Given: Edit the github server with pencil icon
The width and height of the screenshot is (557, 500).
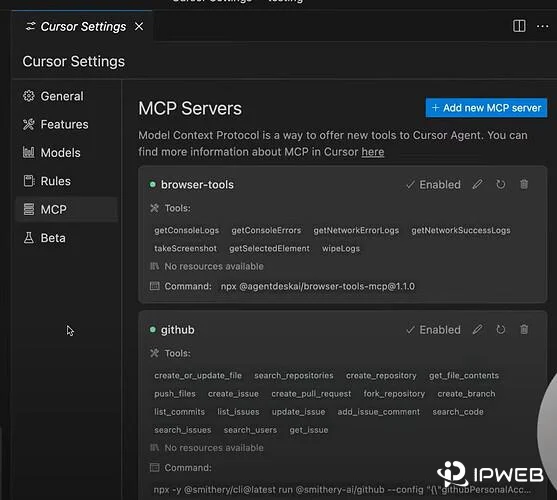Looking at the screenshot, I should pyautogui.click(x=477, y=330).
